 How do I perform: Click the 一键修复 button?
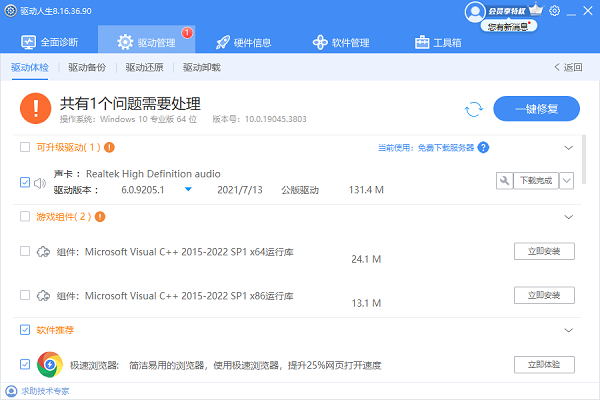click(536, 109)
